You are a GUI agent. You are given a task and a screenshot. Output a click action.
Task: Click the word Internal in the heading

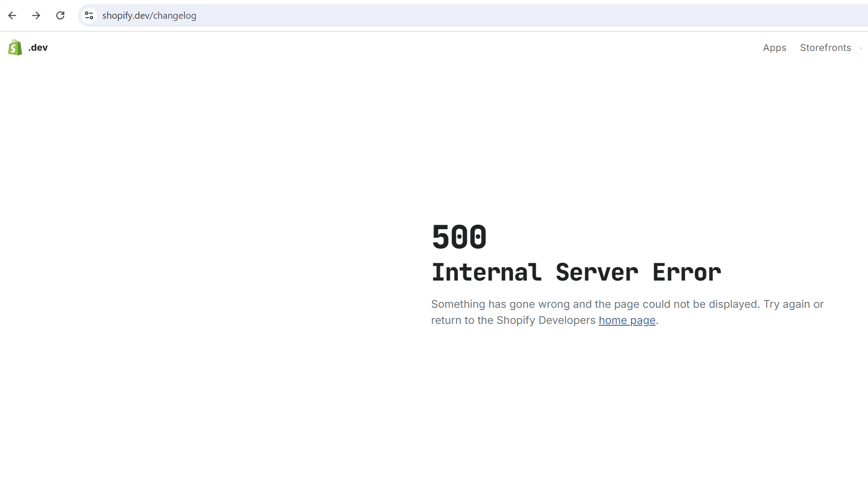click(486, 273)
